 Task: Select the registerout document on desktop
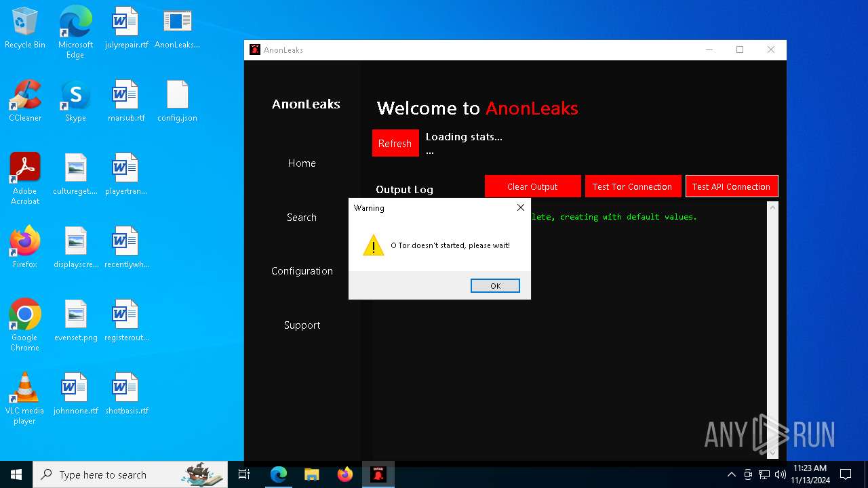126,321
